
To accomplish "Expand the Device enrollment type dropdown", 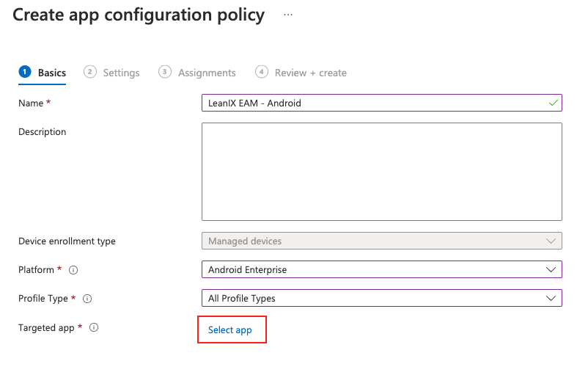I will pos(381,241).
